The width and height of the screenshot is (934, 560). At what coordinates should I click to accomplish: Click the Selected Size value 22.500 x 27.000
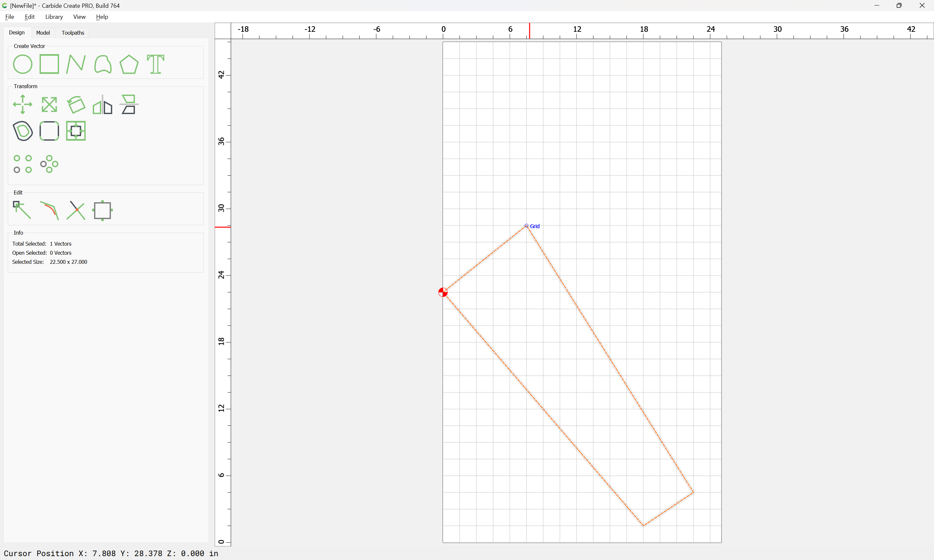(68, 262)
